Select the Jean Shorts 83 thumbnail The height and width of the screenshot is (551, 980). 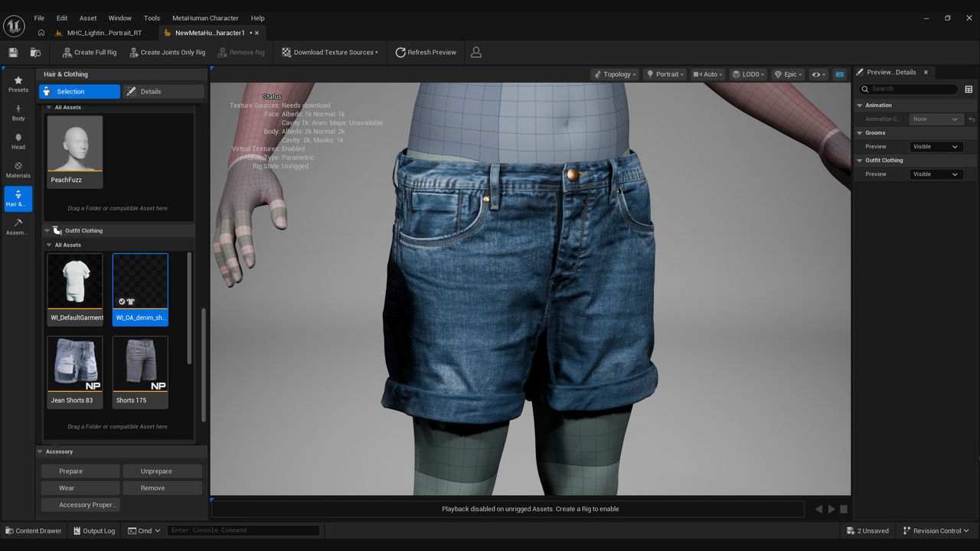tap(75, 372)
